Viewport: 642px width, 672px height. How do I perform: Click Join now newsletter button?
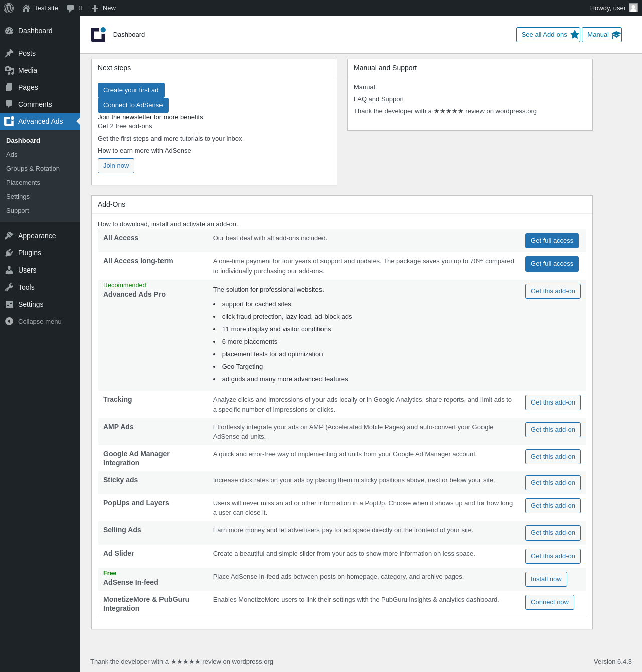[116, 166]
